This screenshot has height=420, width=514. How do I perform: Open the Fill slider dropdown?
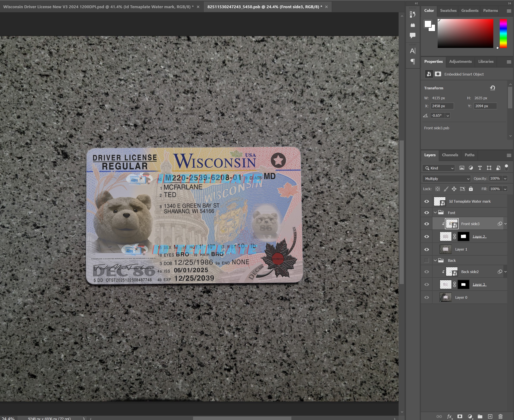[505, 189]
